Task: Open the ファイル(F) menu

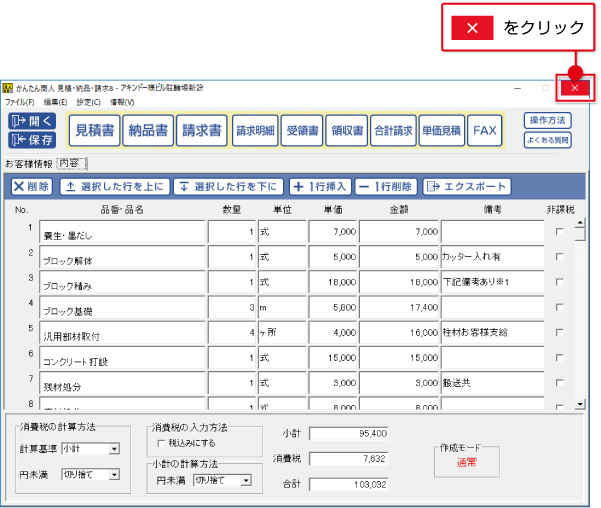Action: point(18,102)
